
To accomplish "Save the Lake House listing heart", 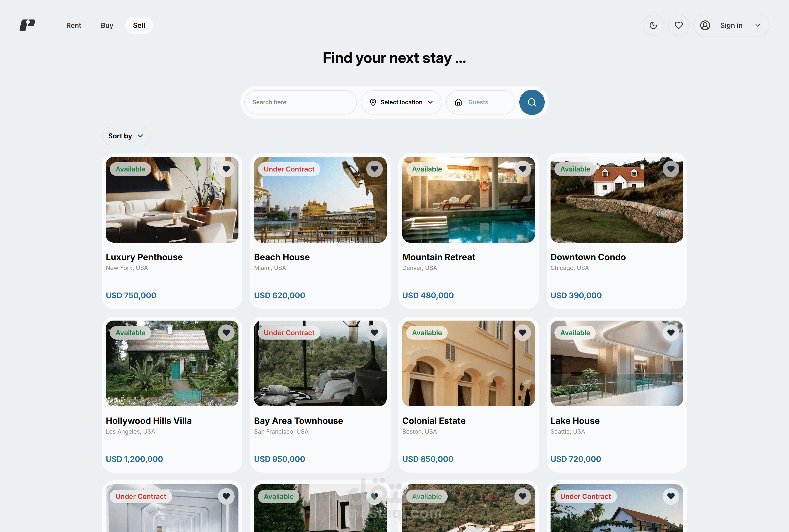I will tap(671, 332).
